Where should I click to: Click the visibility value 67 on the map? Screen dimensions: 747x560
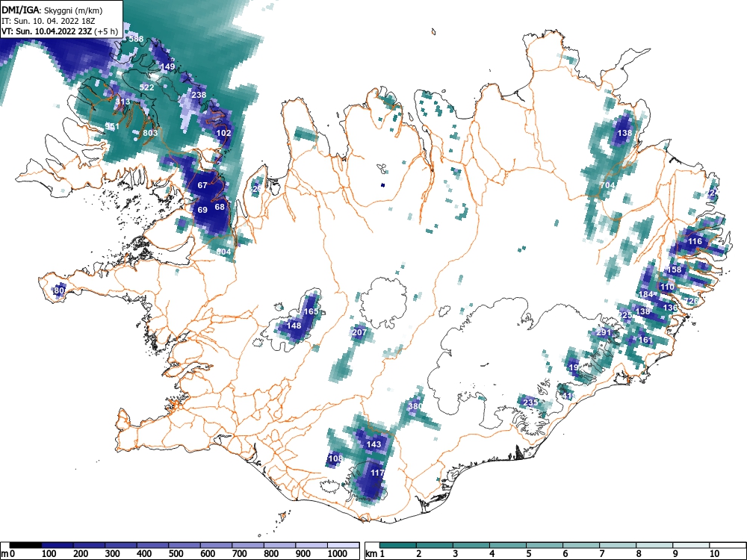pyautogui.click(x=202, y=185)
